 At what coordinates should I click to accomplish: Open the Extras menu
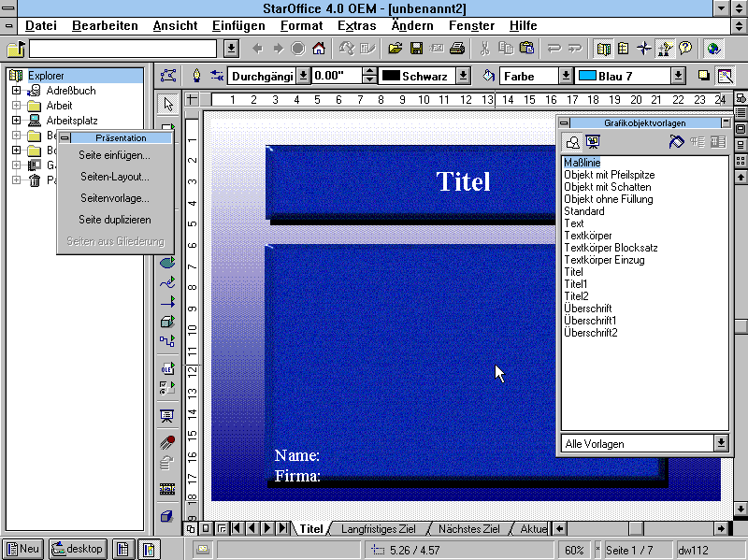(x=357, y=26)
